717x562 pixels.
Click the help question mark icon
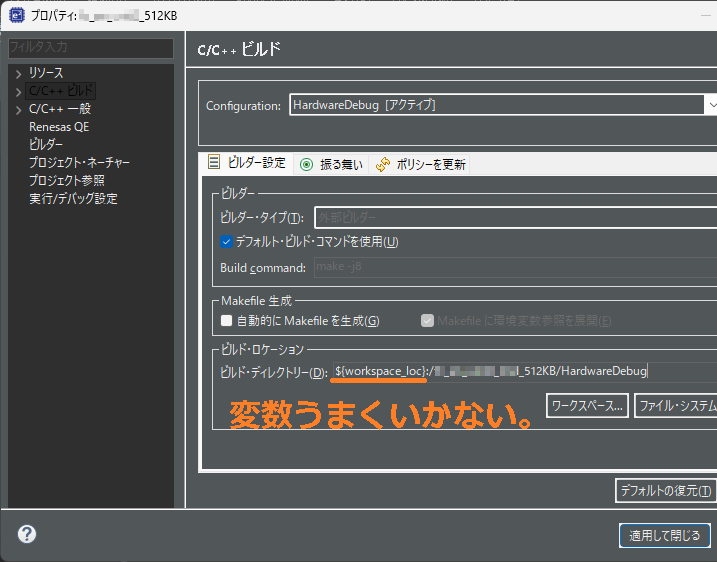pos(27,534)
